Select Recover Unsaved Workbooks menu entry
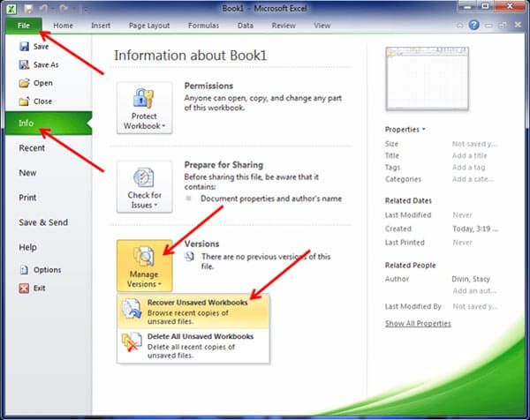This screenshot has width=530, height=420. [x=193, y=311]
